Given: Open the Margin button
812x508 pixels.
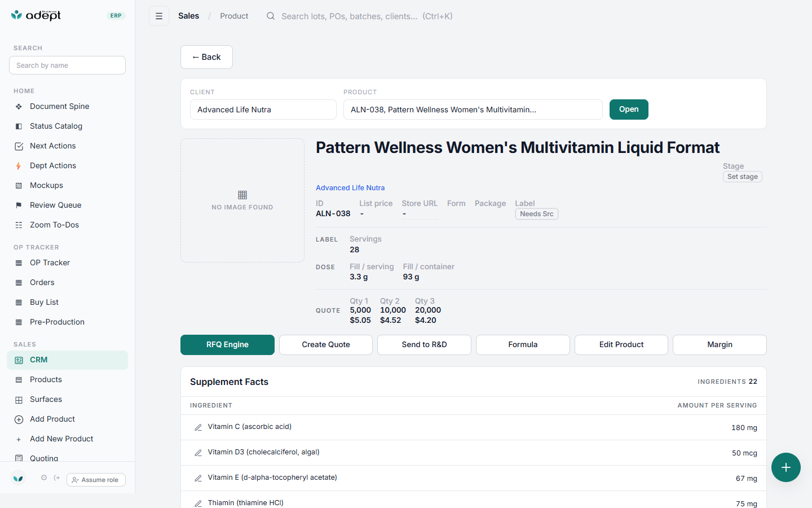Looking at the screenshot, I should (720, 345).
